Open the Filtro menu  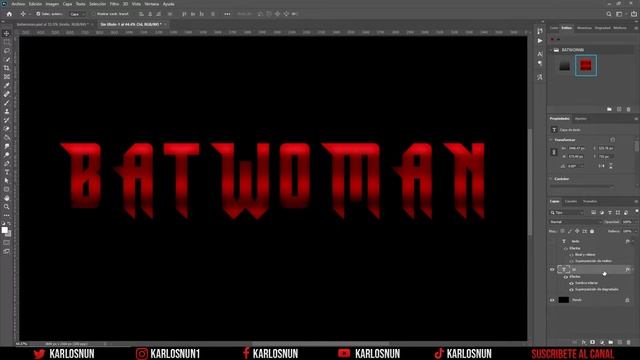(114, 4)
